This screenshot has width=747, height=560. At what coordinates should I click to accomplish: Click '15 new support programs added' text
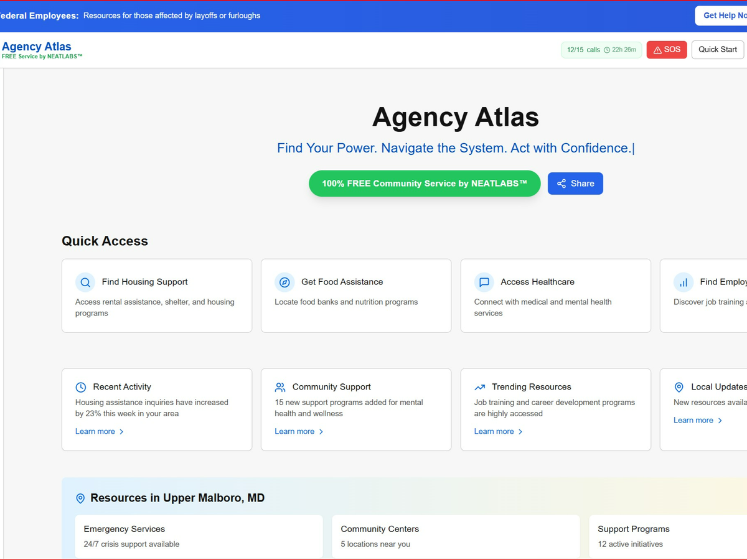(x=349, y=408)
